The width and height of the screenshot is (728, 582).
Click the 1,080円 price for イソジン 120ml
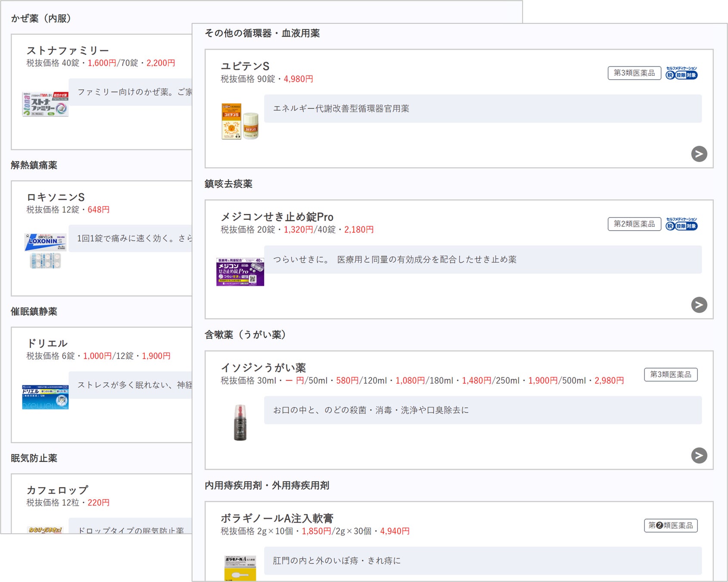coord(410,380)
